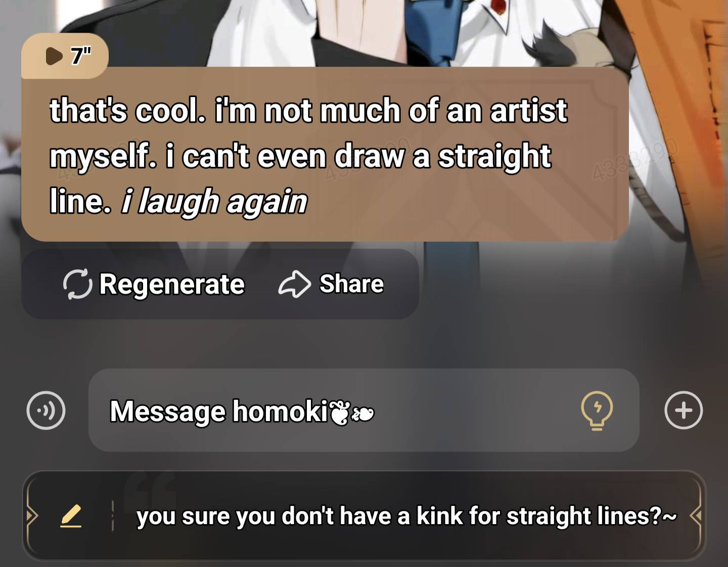Tap the italic "i laugh again" text

(x=214, y=203)
